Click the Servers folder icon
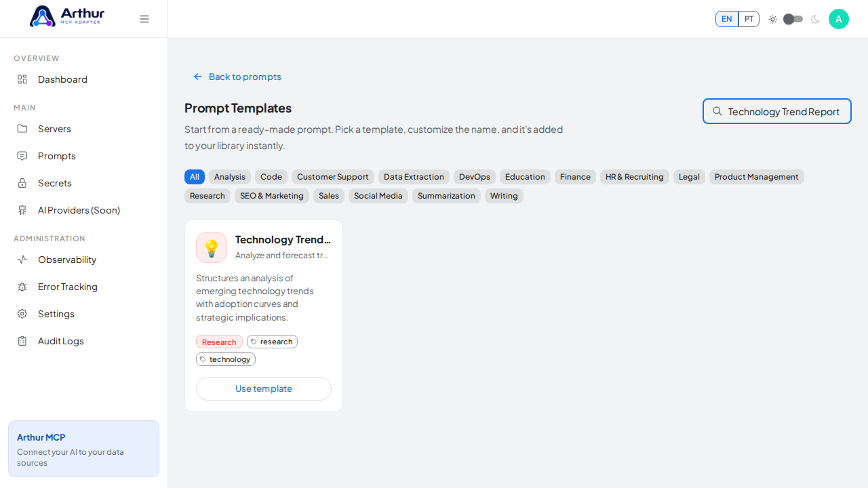Viewport: 868px width, 488px height. 22,129
